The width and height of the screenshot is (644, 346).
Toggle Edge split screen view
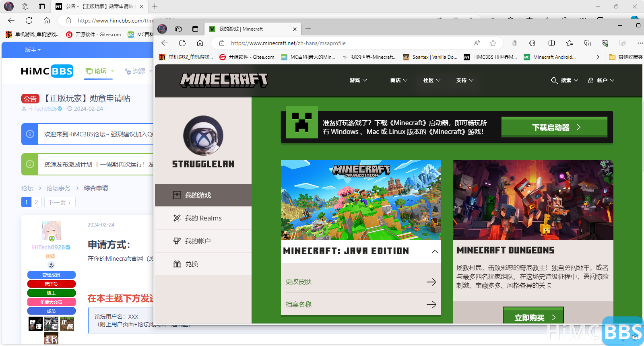click(551, 43)
